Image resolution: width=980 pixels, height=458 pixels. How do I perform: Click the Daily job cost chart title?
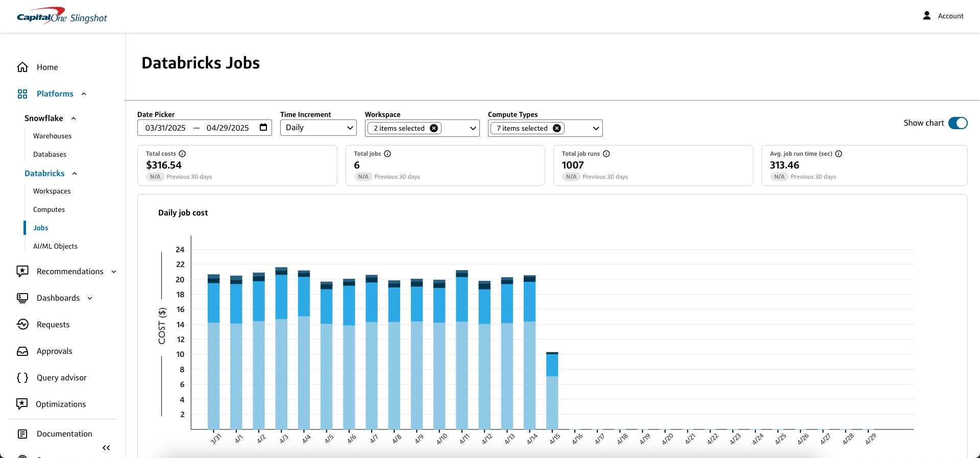point(183,212)
